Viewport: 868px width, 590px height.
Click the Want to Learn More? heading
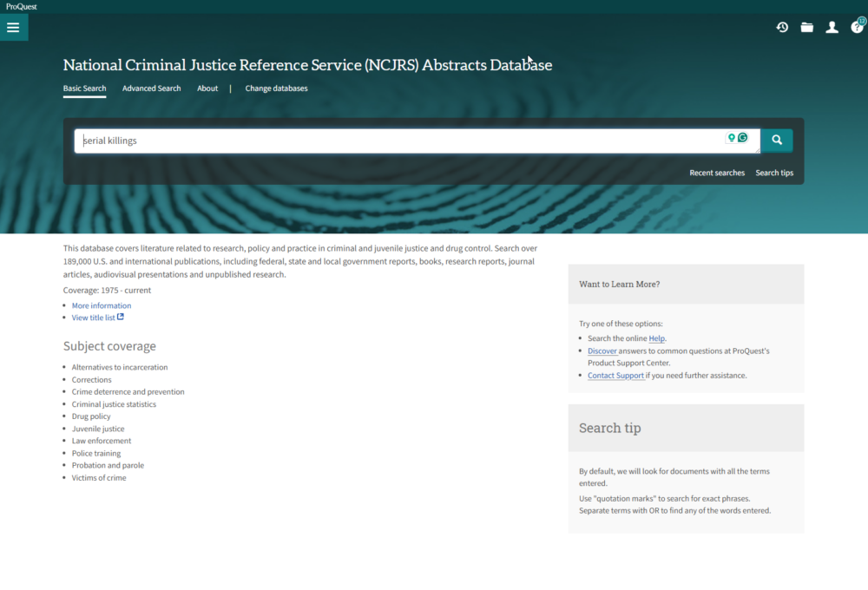coord(620,284)
